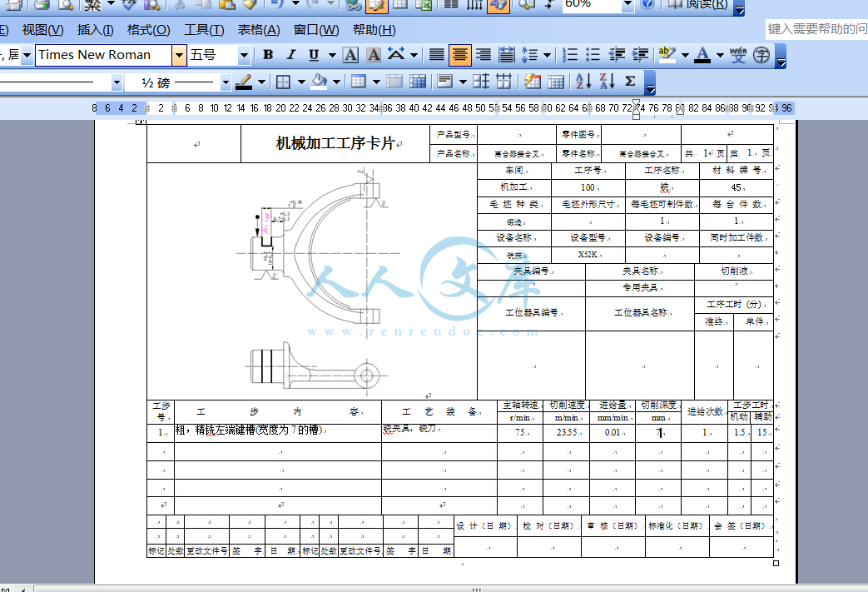Click the highlight color button
The image size is (868, 592).
click(x=667, y=55)
